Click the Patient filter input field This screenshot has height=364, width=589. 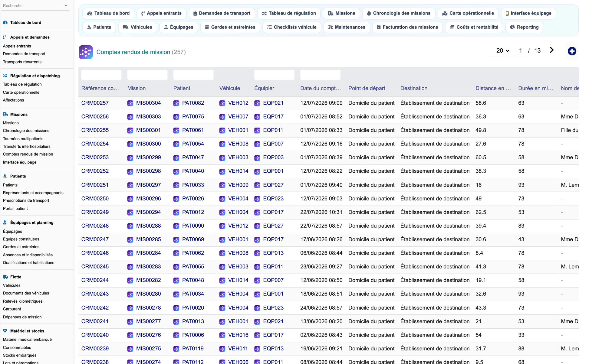coord(193,75)
